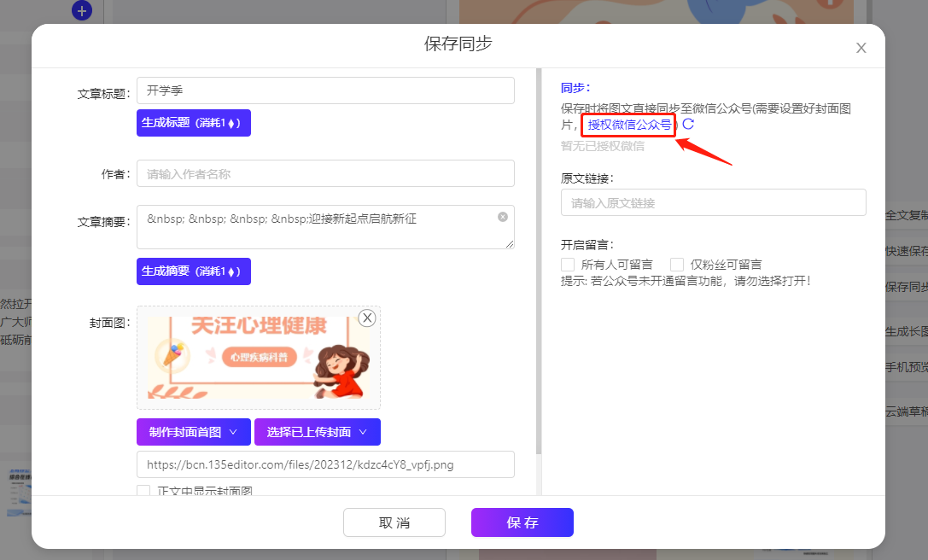Screen dimensions: 928x560
Task: Open the 选择已上传封面 dropdown
Action: 317,432
